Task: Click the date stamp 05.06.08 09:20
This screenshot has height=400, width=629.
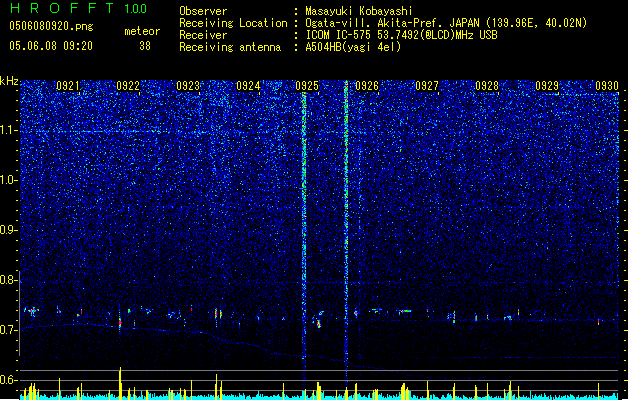Action: pos(51,46)
